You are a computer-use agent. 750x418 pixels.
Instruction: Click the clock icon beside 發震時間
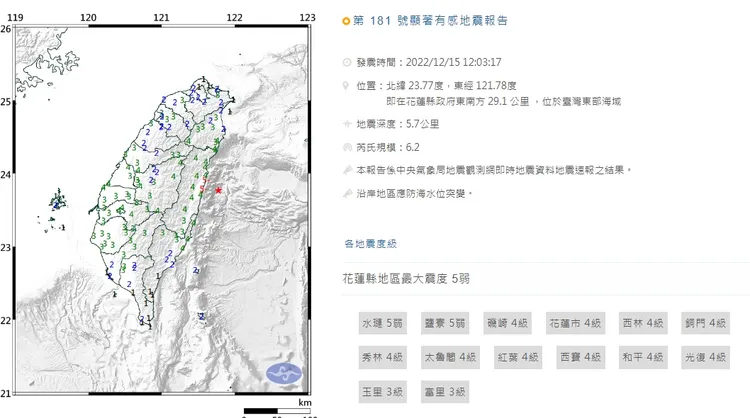[x=347, y=62]
